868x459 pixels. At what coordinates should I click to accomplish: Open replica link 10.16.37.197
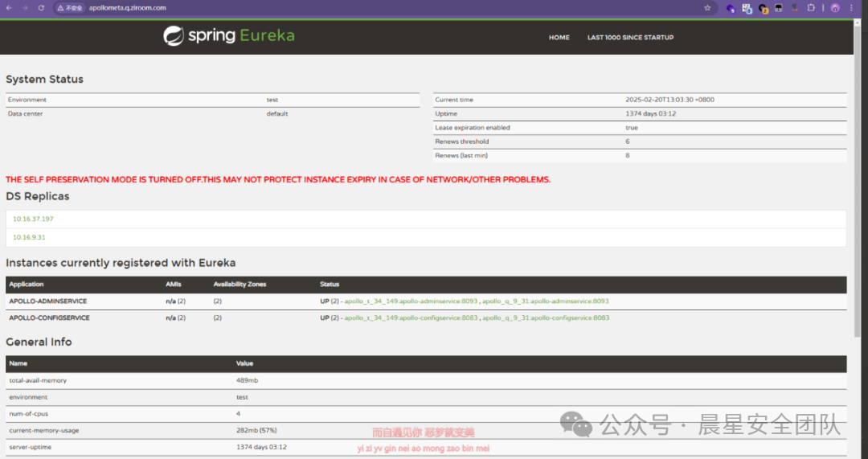coord(33,219)
